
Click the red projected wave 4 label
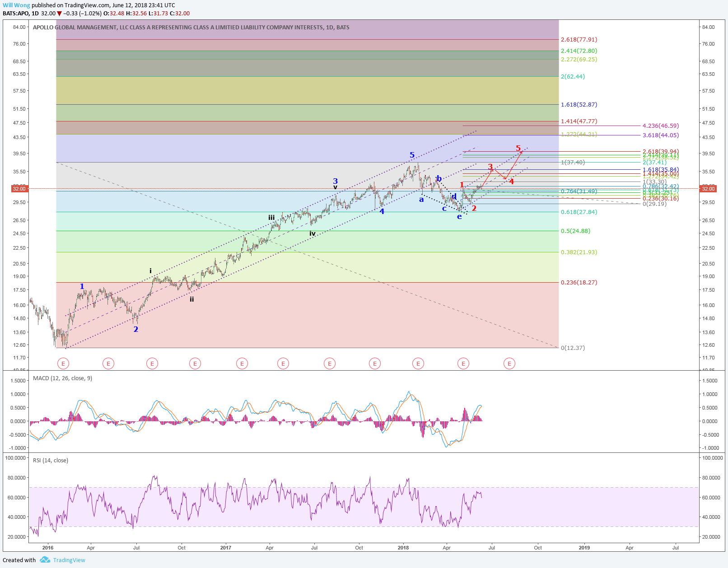pyautogui.click(x=511, y=181)
